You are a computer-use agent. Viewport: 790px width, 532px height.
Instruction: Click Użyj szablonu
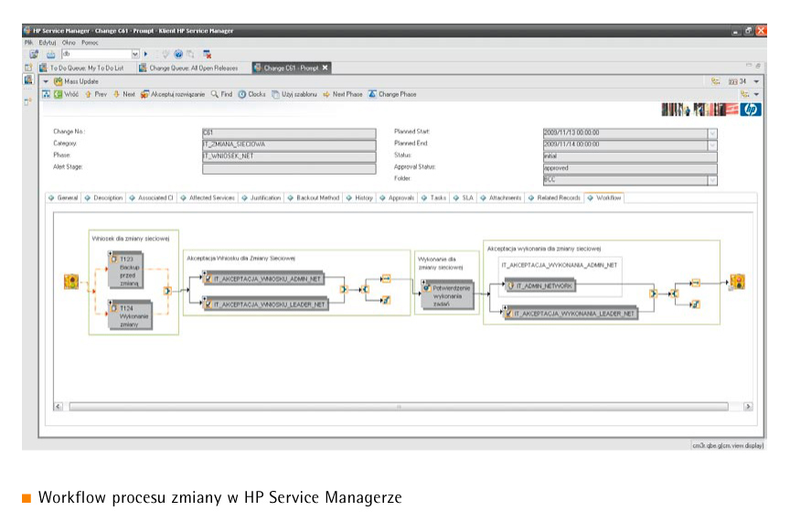(294, 94)
